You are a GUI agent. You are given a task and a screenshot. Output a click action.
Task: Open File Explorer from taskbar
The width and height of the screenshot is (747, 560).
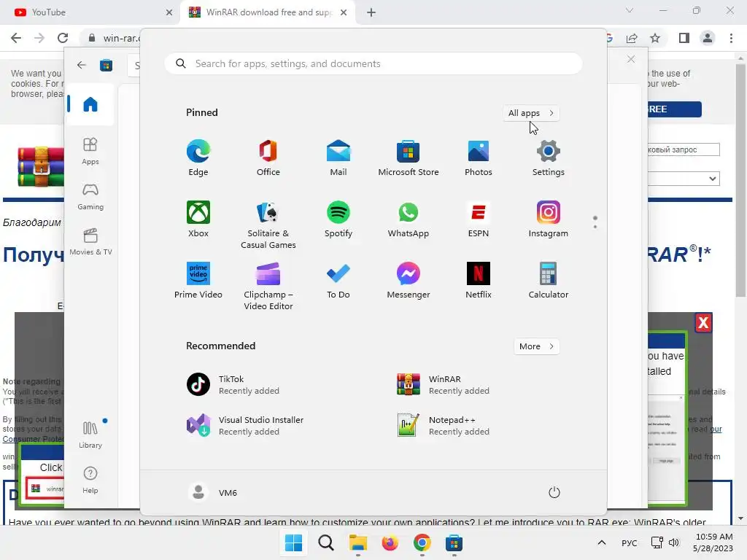[357, 542]
